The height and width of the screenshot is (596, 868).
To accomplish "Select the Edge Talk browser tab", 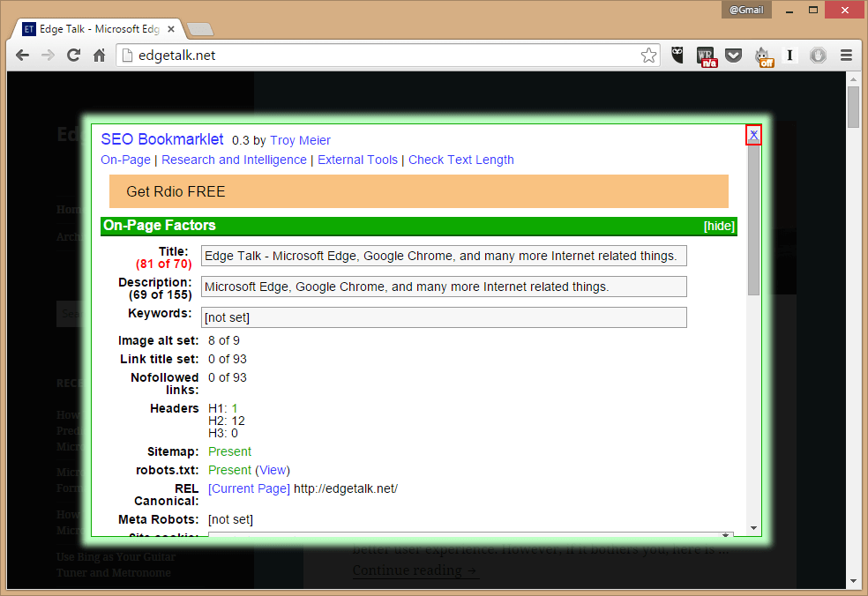I will (x=99, y=29).
